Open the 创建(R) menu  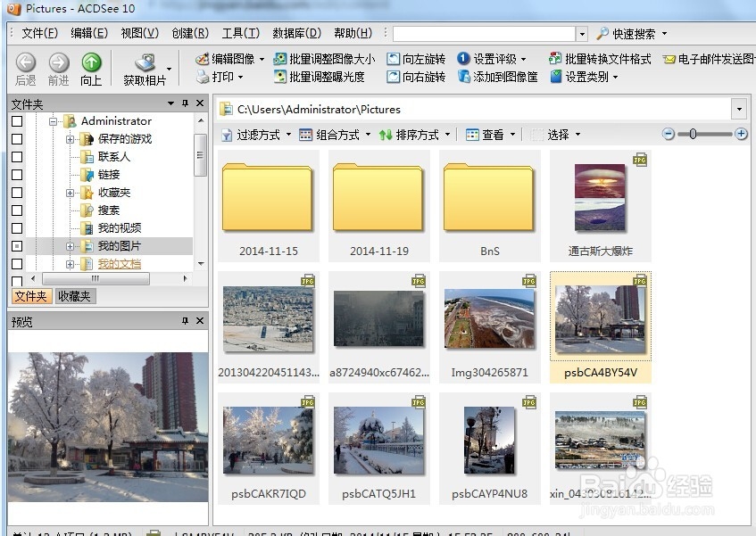pos(190,33)
